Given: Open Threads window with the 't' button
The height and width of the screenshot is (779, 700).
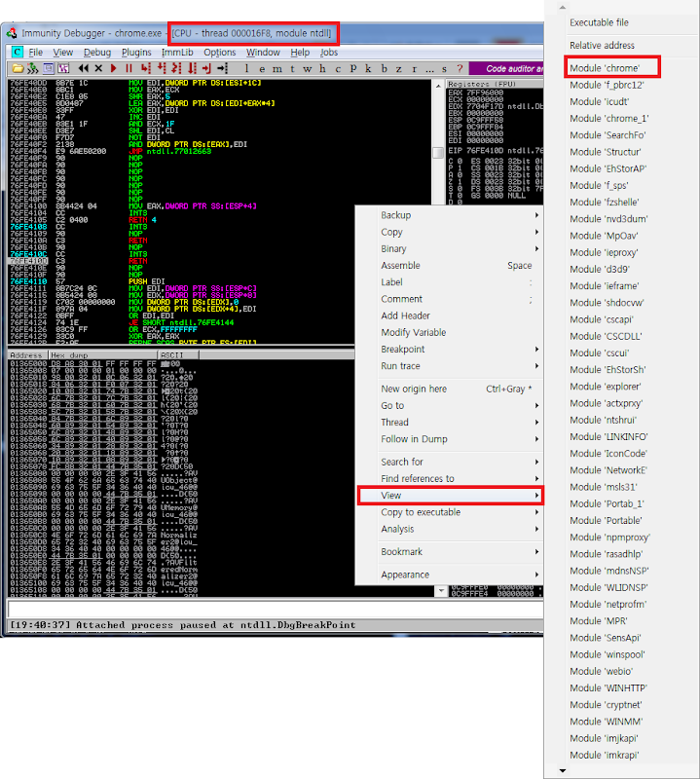Looking at the screenshot, I should coord(293,68).
